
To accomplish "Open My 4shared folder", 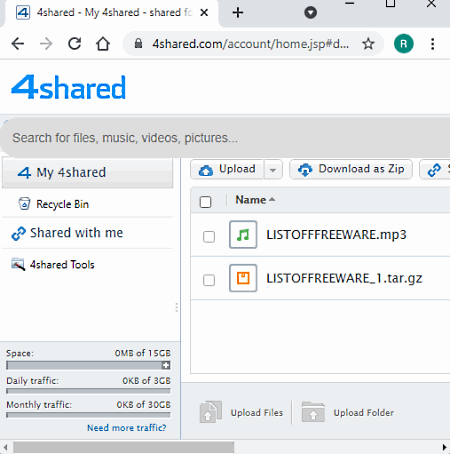I will click(87, 173).
